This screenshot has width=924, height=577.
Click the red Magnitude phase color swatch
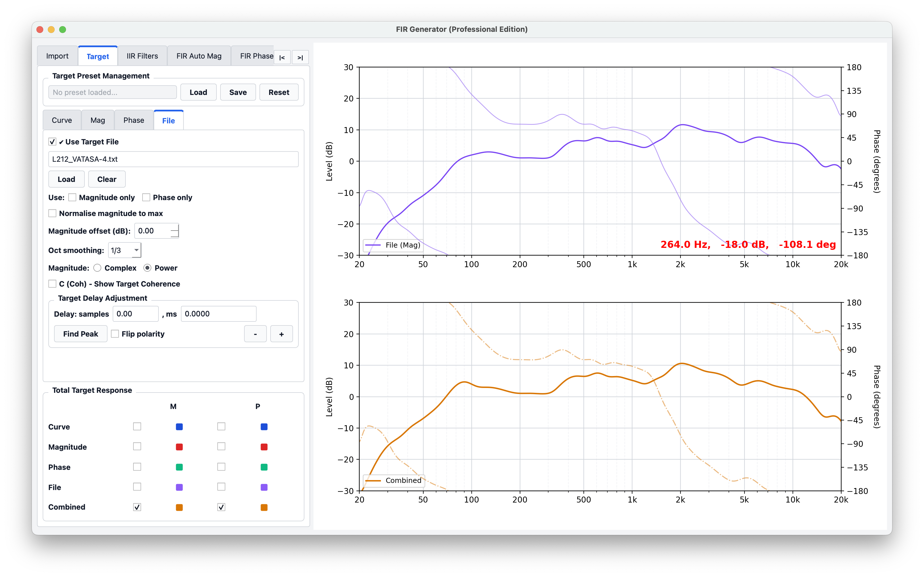pos(264,447)
